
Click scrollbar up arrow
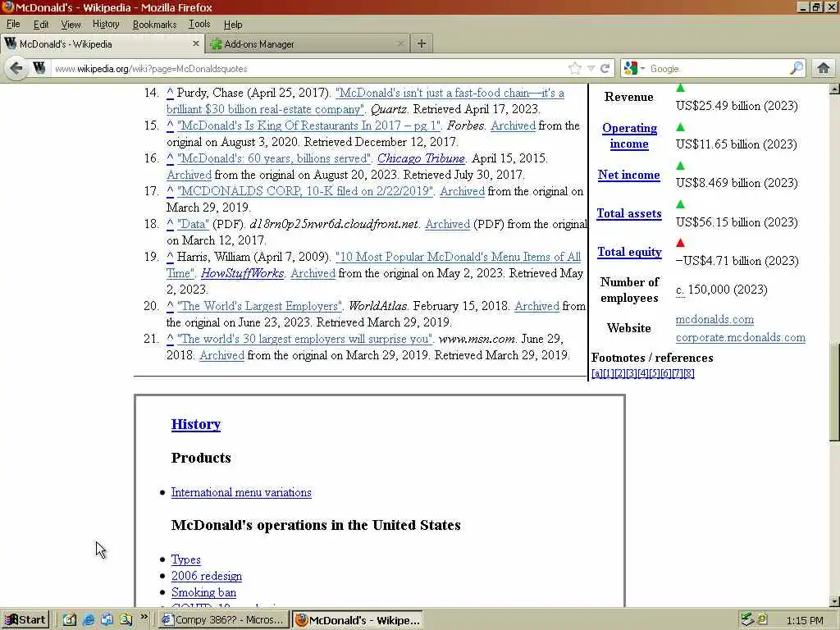pos(834,89)
